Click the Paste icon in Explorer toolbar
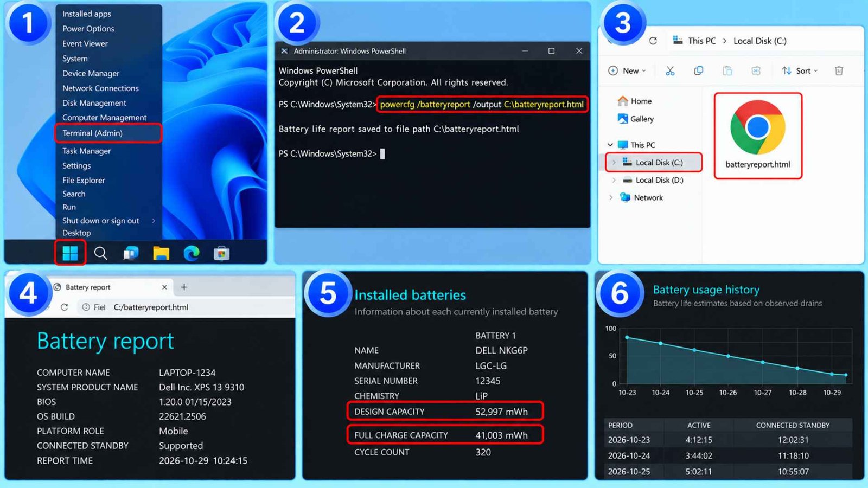The width and height of the screenshot is (868, 488). (x=727, y=71)
